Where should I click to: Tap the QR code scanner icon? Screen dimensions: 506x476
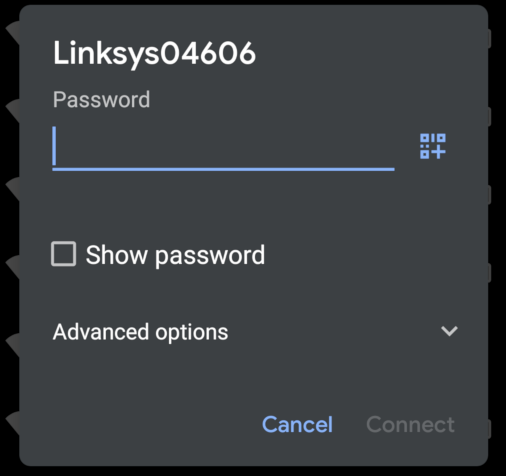coord(433,146)
